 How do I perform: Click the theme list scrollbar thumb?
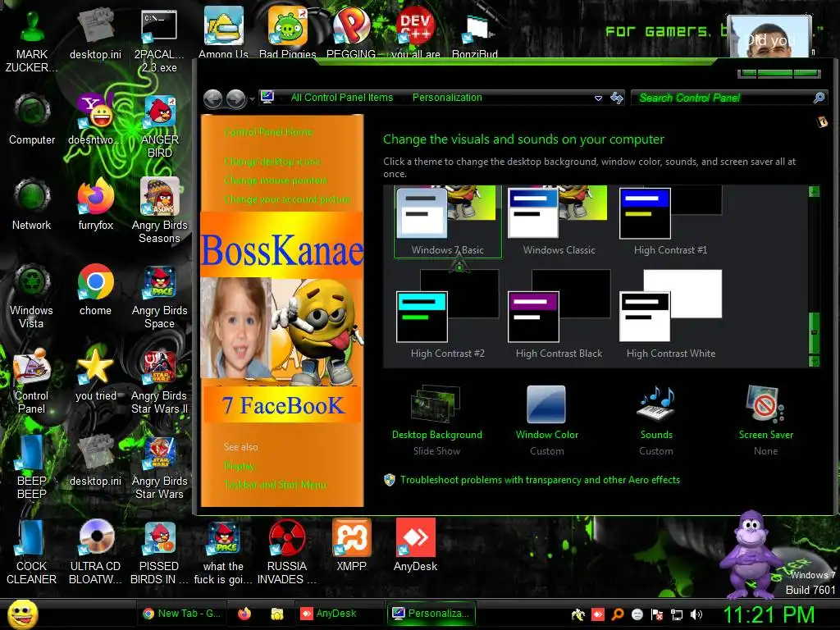point(814,333)
